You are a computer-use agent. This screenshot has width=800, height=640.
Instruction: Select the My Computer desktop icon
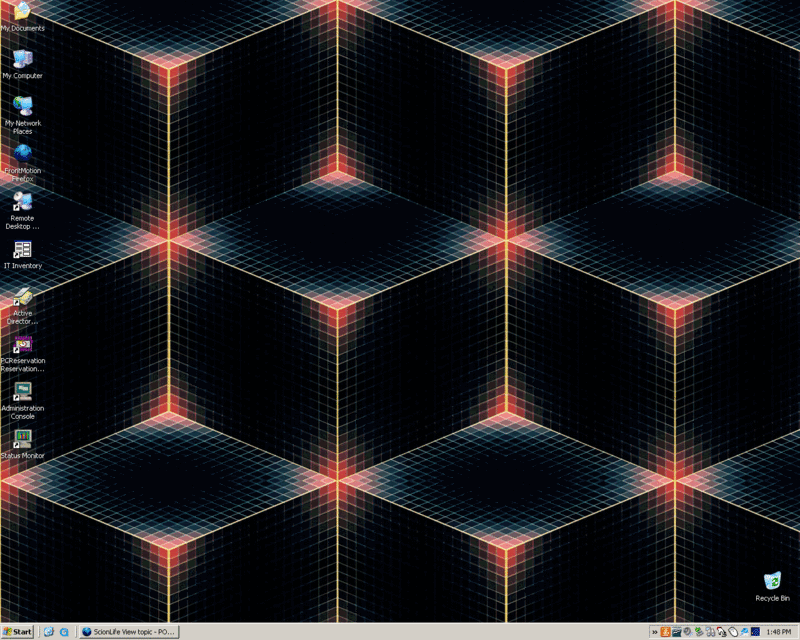click(x=22, y=59)
